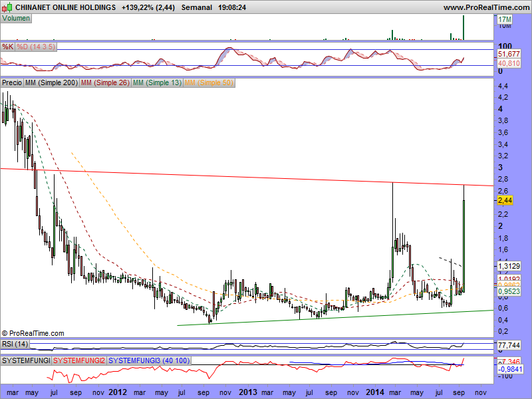Click the yellow 2,44 current price tag
The height and width of the screenshot is (399, 532).
point(505,200)
